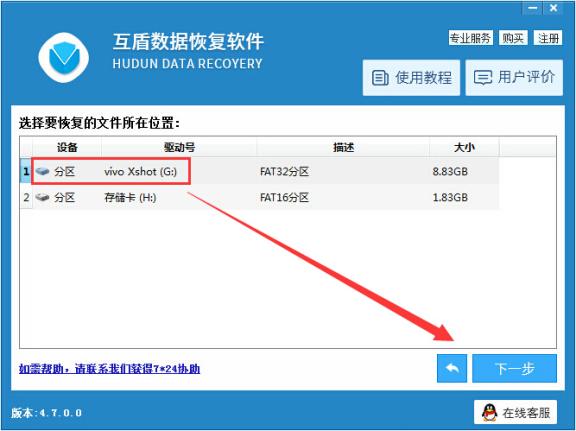Click the back arrow button
Screen dimensions: 576x431
click(452, 368)
